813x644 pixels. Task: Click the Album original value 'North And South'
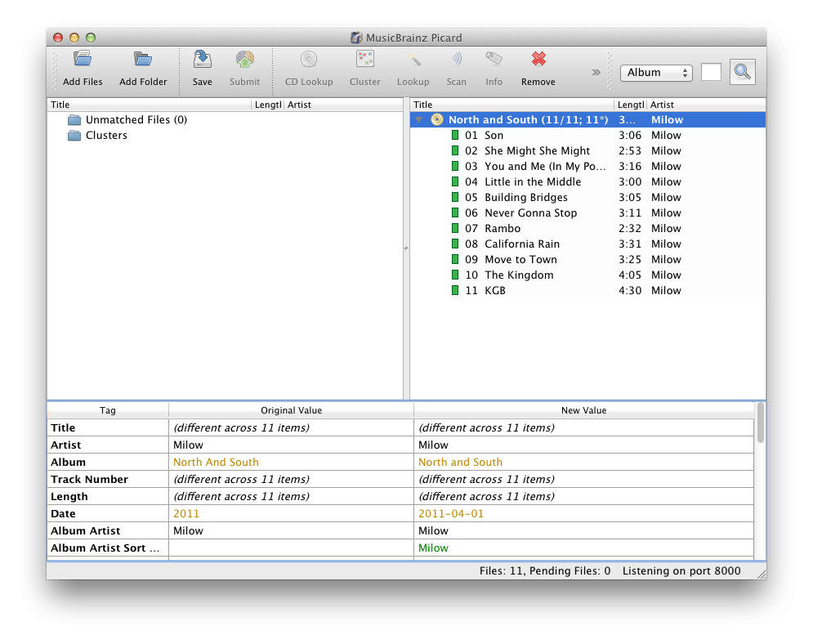(216, 463)
